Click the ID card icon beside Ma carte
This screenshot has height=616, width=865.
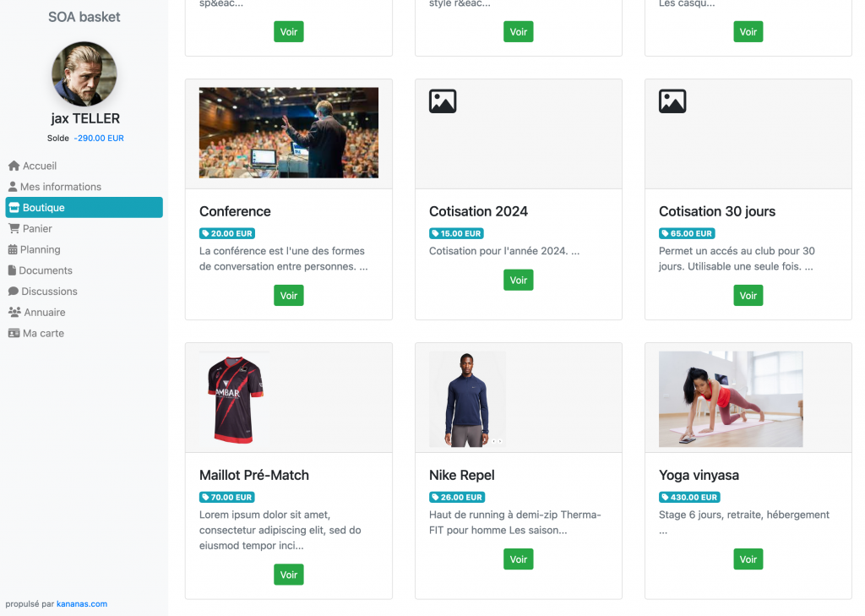(x=14, y=334)
